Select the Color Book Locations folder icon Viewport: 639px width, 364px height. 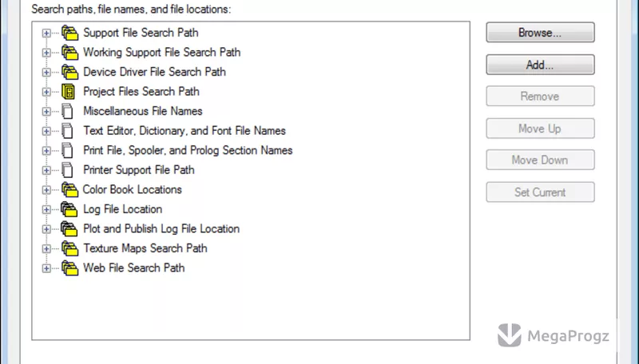[x=69, y=190]
